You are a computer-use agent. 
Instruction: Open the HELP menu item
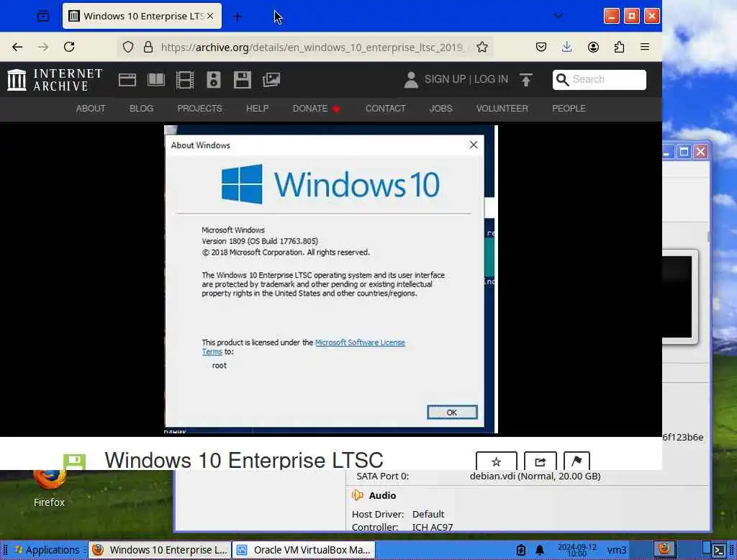pyautogui.click(x=258, y=109)
